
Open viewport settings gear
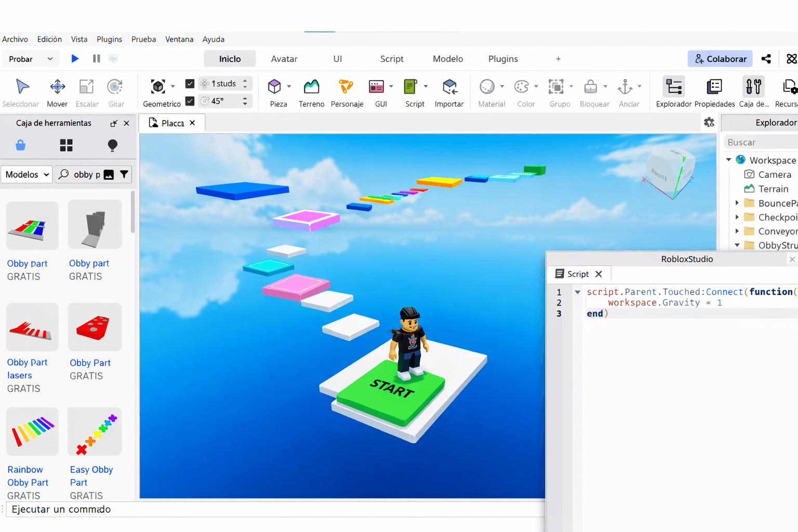point(709,123)
